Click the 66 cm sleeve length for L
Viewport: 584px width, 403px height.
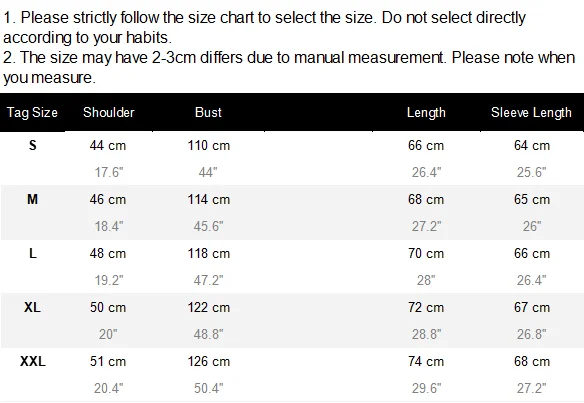[532, 253]
